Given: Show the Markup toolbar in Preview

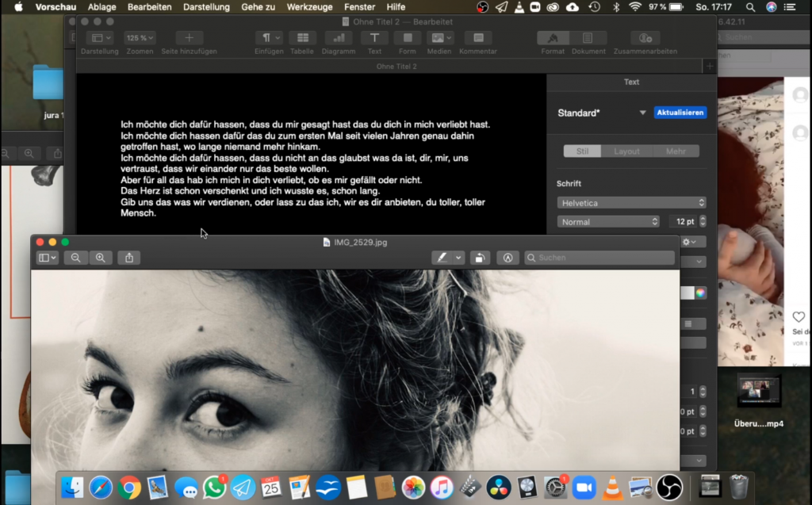Looking at the screenshot, I should click(507, 258).
